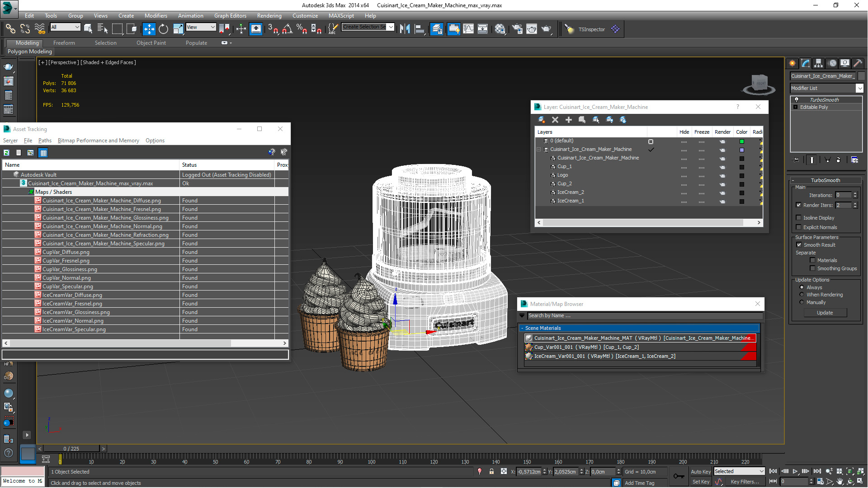Click the Select Object arrow tool
This screenshot has height=488, width=868.
(88, 29)
